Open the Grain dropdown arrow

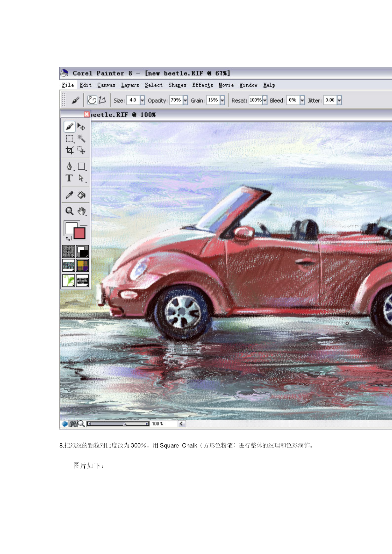point(222,100)
